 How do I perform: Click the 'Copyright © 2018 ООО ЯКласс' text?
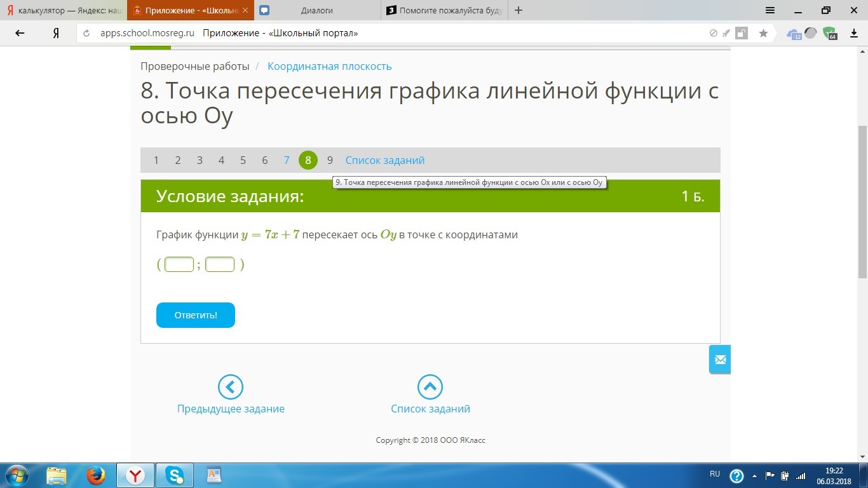pos(430,440)
